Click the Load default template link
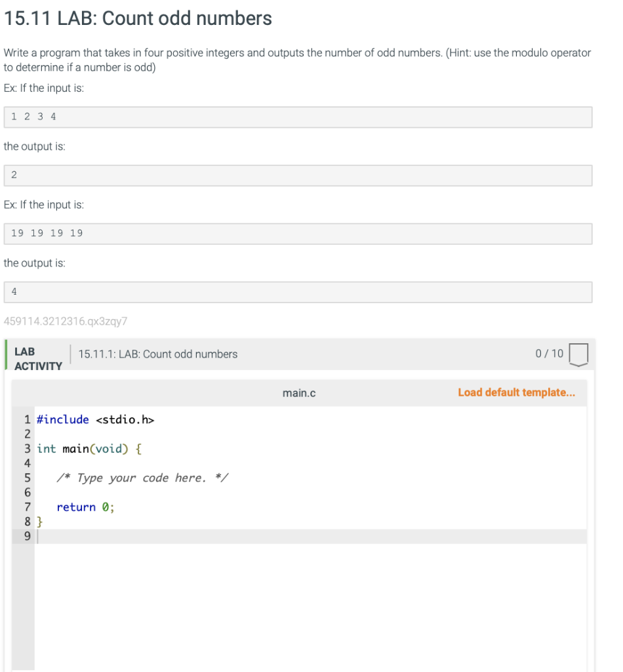Viewport: 623px width, 672px height. click(515, 392)
